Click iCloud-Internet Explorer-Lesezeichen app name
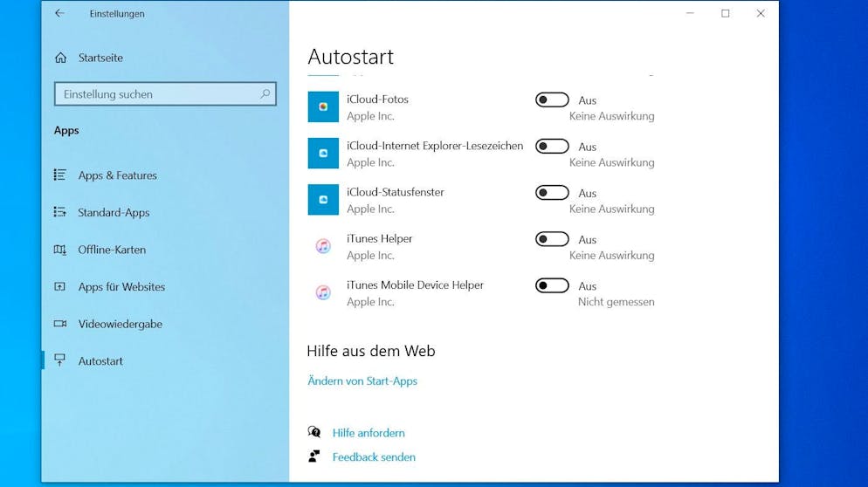The height and width of the screenshot is (487, 868). click(435, 146)
